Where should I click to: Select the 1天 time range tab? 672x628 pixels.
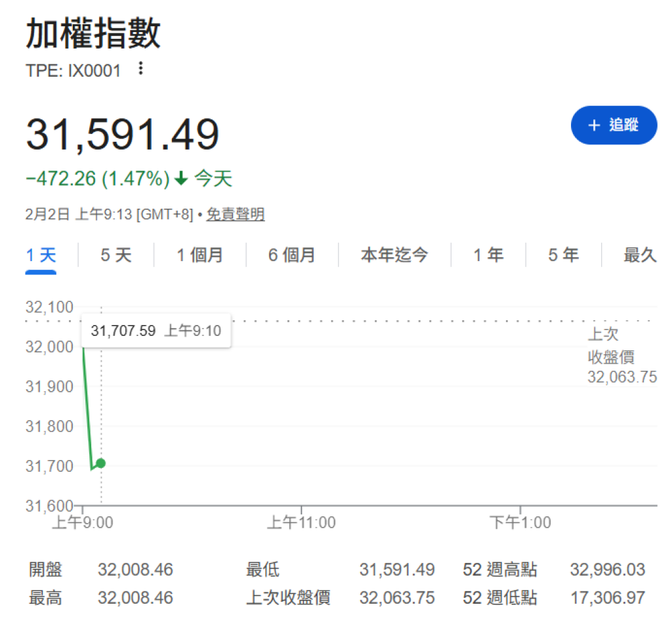pos(41,255)
